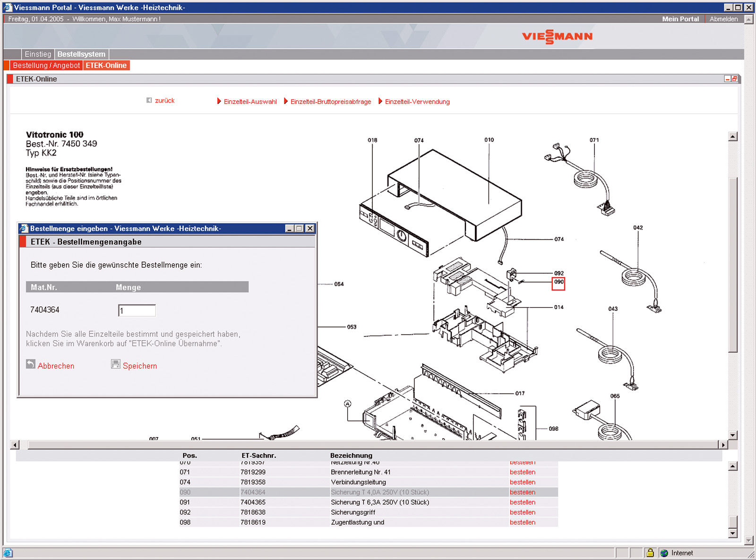Click the diagram horizontal scrollbar left arrow
The image size is (756, 560).
15,445
